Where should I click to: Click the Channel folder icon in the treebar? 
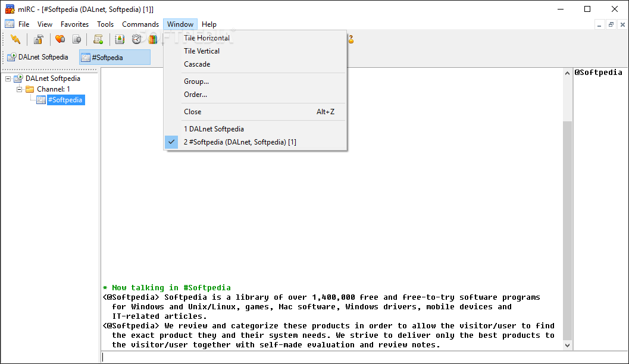tap(30, 89)
